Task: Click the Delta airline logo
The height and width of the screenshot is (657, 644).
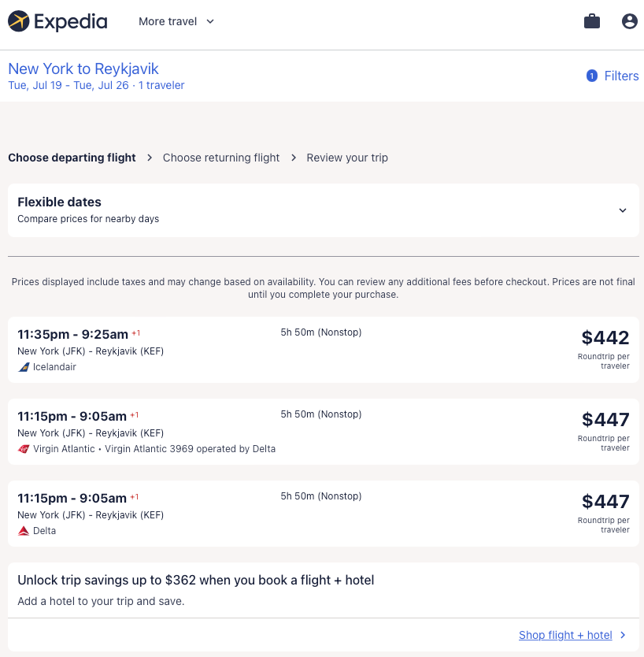Action: 24,531
